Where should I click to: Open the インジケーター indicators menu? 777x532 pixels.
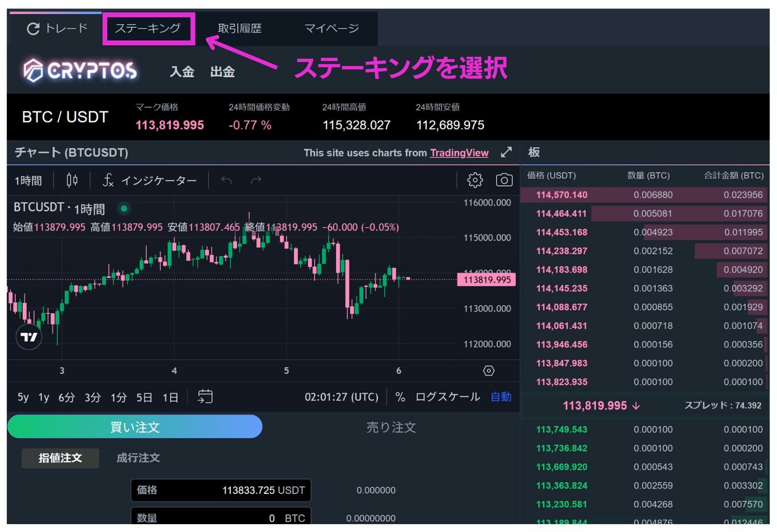(150, 181)
